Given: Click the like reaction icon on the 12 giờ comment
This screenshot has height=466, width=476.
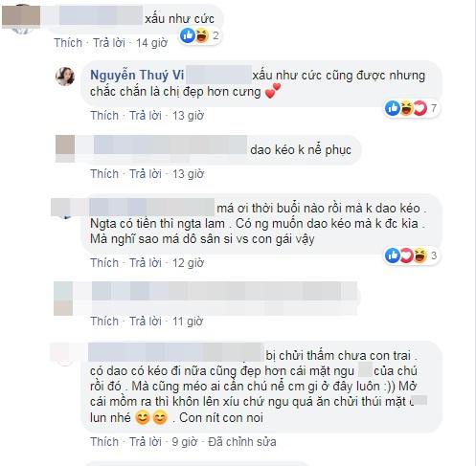Looking at the screenshot, I should coord(393,255).
